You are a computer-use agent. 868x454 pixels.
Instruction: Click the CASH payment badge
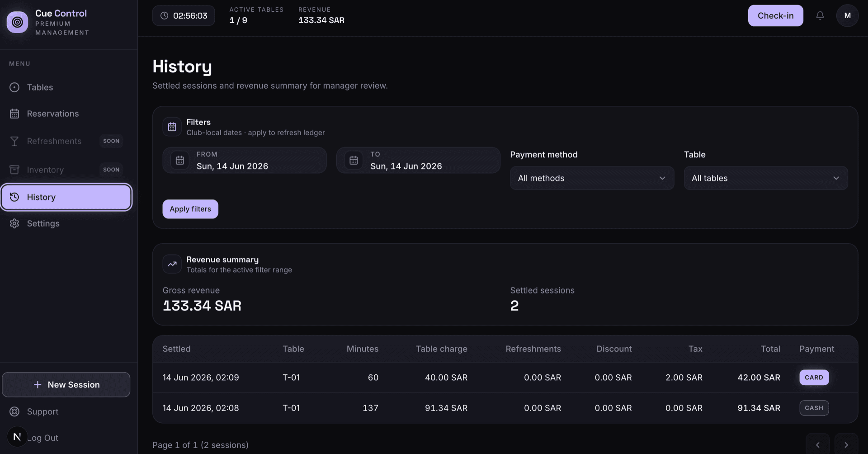click(814, 408)
